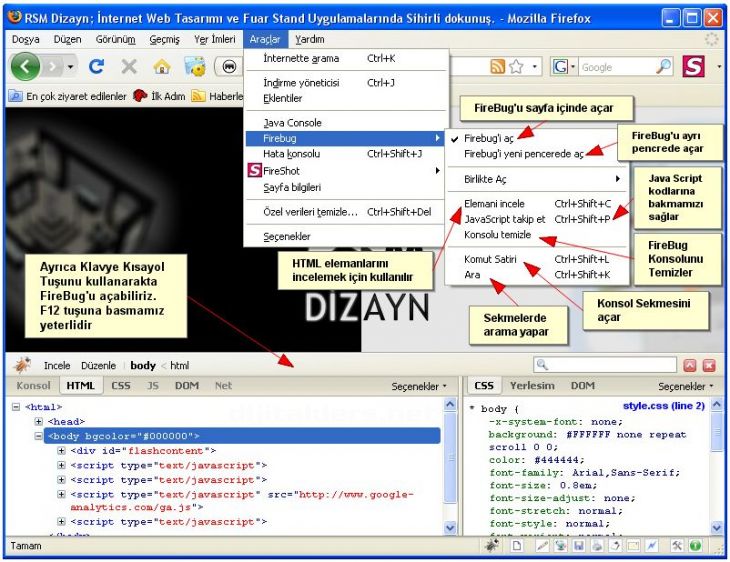Open the FireShot submenu in Araçlar menu
The height and width of the screenshot is (562, 730).
(x=345, y=171)
